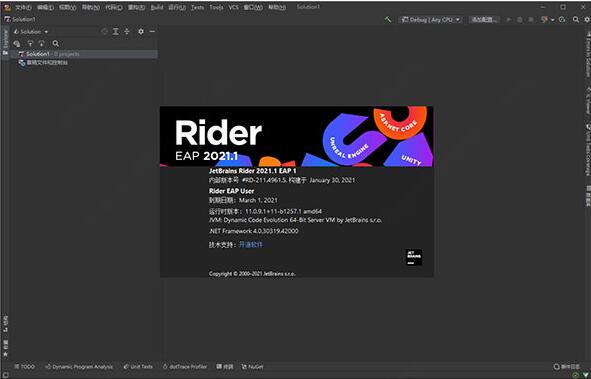Click the Rider EAP User text
The image size is (591, 379).
pyautogui.click(x=231, y=191)
